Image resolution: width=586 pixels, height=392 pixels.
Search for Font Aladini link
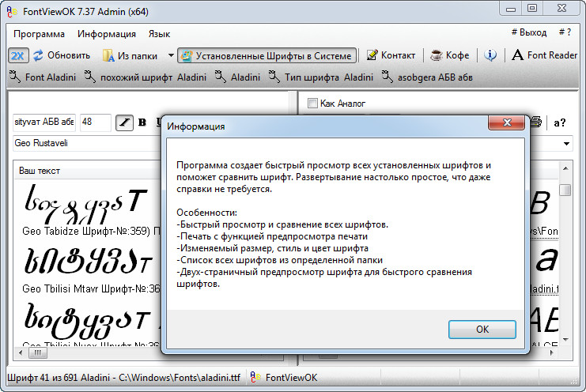(x=43, y=77)
